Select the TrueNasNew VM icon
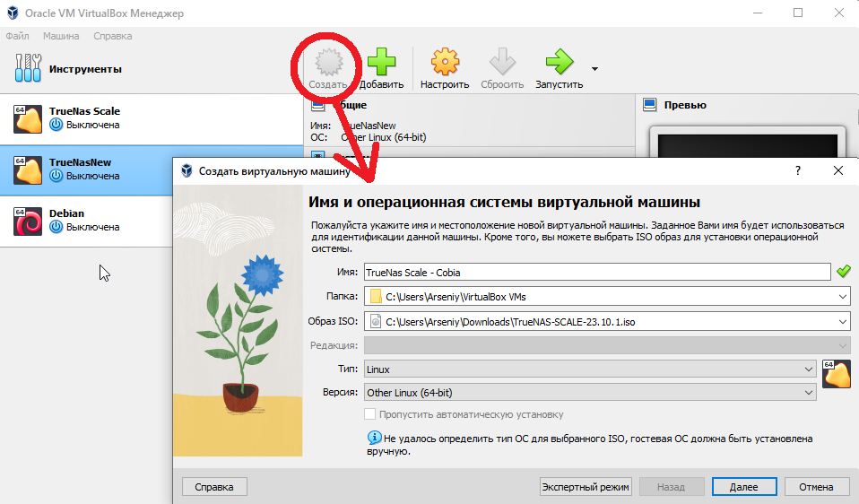Screen dimensions: 859x504 (28, 169)
